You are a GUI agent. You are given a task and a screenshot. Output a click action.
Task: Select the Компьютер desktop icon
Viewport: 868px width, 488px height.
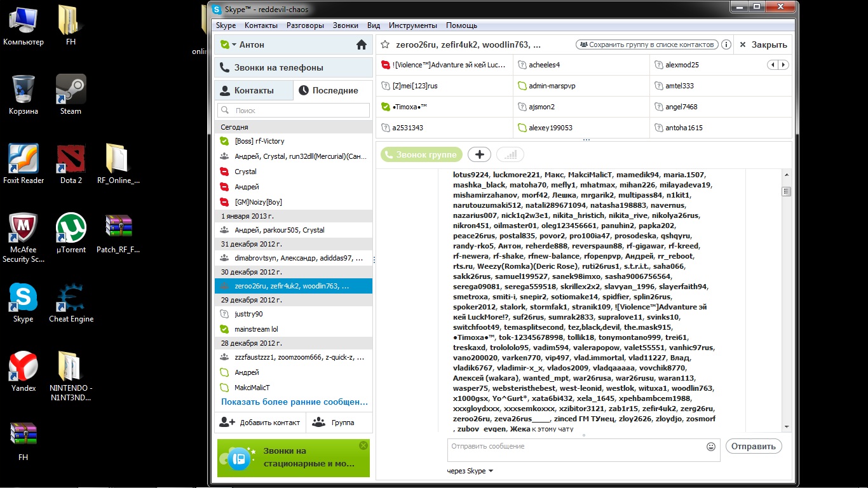(x=24, y=25)
